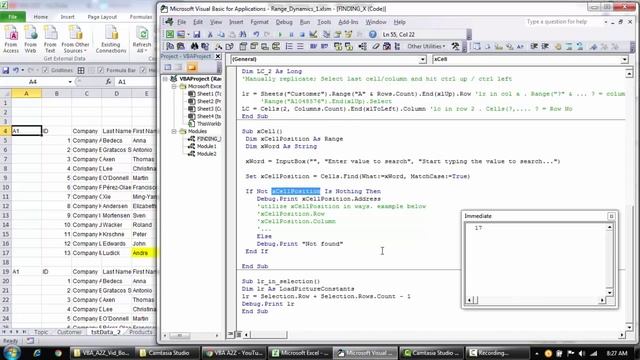Click From Access icon in Excel ribbon
Image resolution: width=640 pixels, height=360 pixels.
[11, 39]
